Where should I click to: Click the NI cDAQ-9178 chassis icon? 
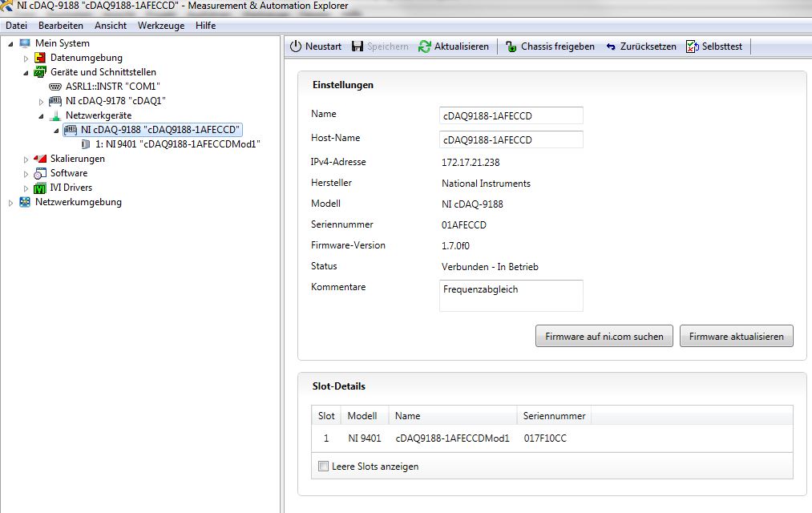point(55,101)
